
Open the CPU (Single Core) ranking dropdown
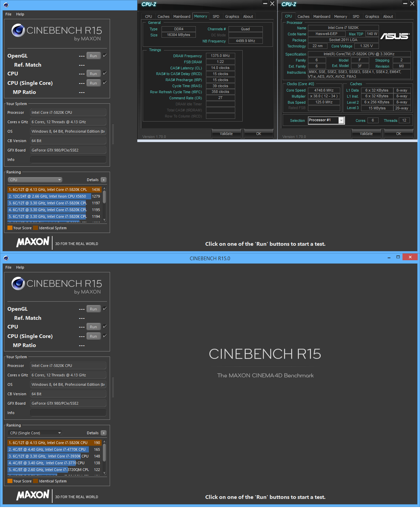pos(35,433)
